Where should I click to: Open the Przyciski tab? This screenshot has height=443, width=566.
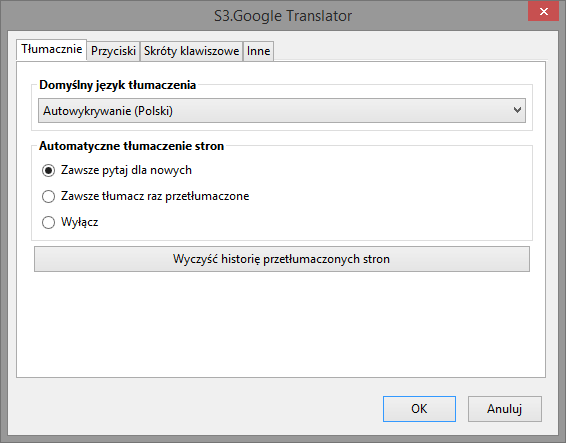point(113,51)
